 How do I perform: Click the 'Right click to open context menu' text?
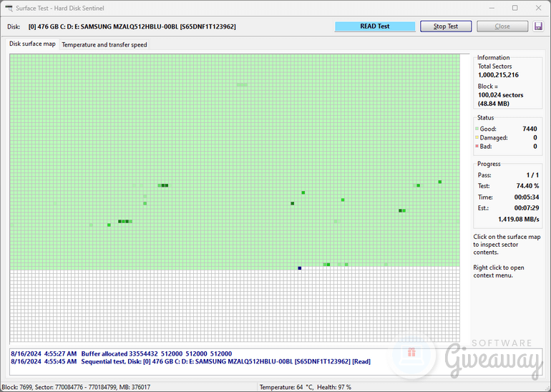[498, 272]
